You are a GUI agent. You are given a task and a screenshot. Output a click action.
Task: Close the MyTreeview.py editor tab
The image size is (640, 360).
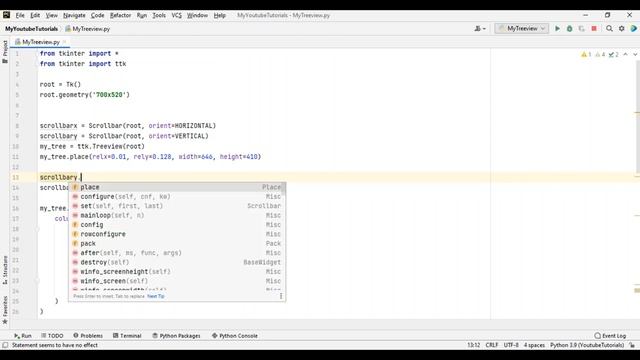tap(64, 42)
